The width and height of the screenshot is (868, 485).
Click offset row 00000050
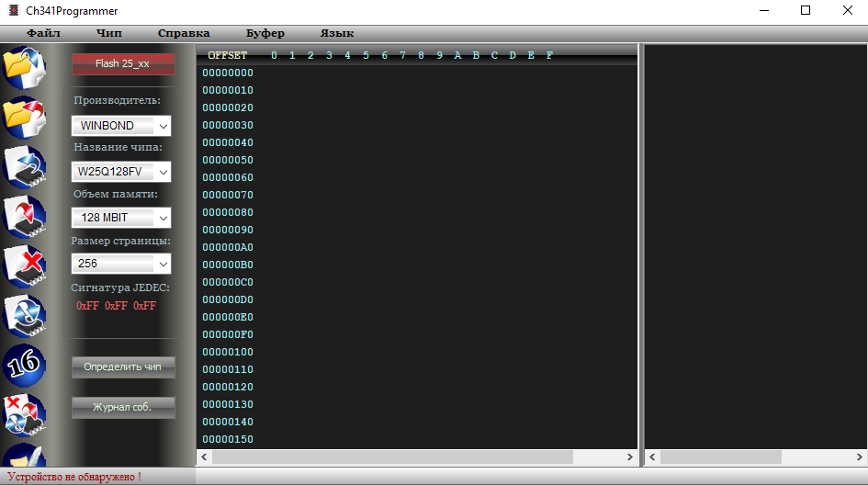228,160
